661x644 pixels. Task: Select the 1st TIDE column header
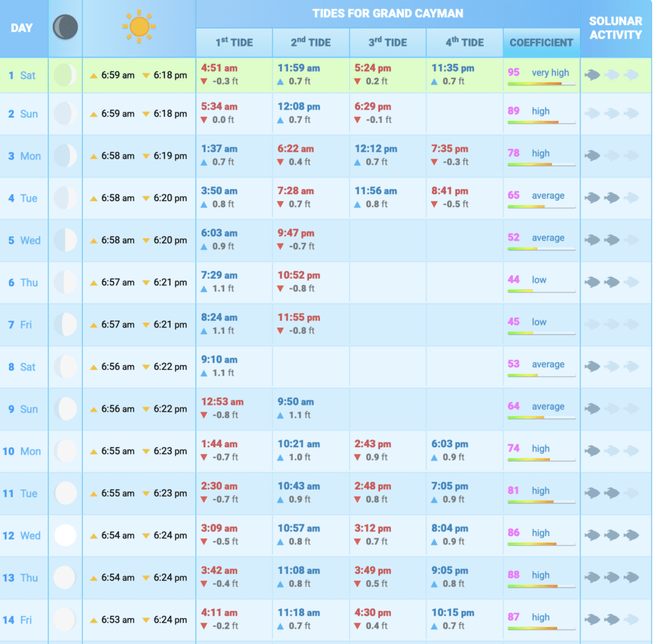click(234, 42)
